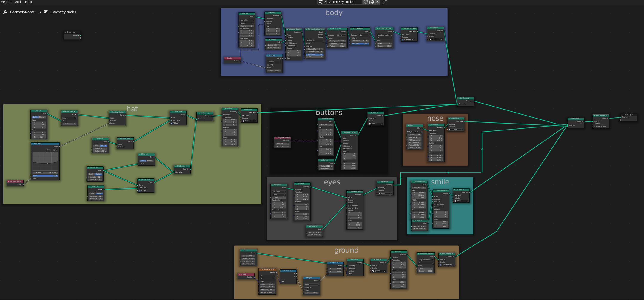This screenshot has height=300, width=644.
Task: Toggle Clamp checkbox in Subtract node
Action: point(268,65)
